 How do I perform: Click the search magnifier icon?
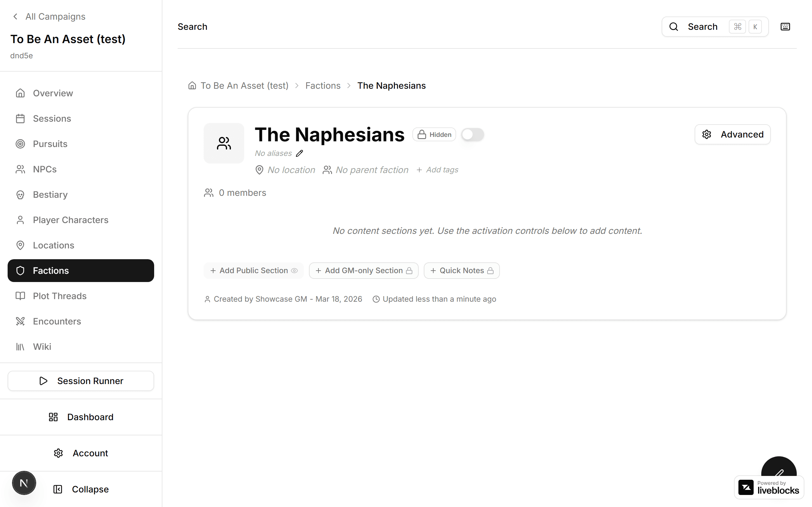674,27
